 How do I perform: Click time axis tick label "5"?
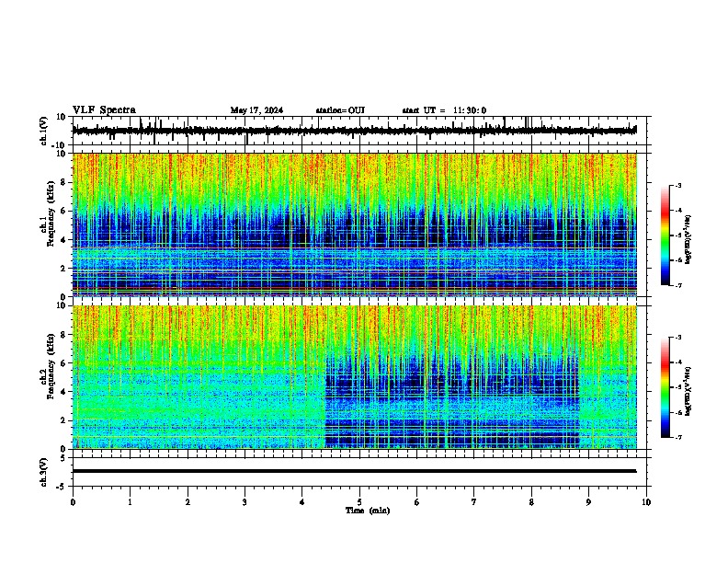point(359,502)
